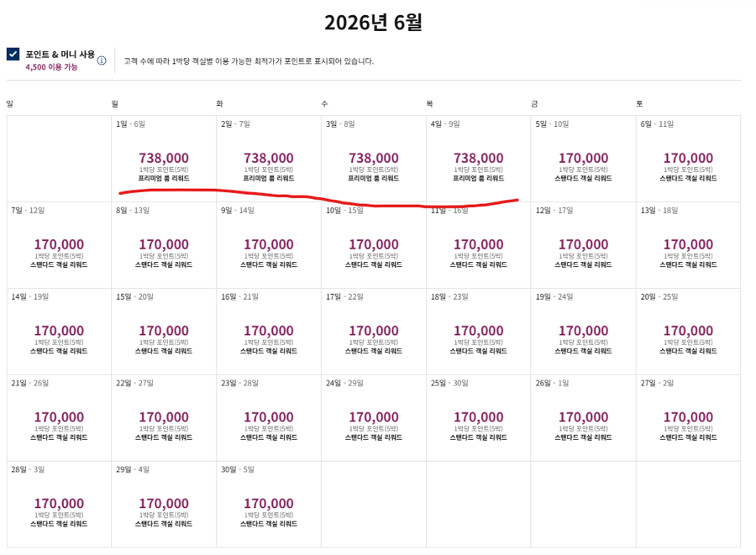Choose the 7일 - 12일 stay
The height and width of the screenshot is (555, 756).
(59, 245)
